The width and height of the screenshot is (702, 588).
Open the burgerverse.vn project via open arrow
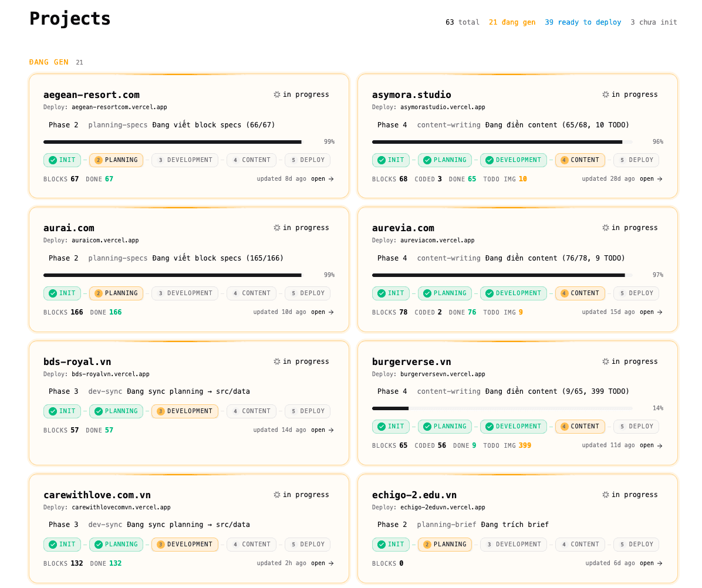point(651,445)
